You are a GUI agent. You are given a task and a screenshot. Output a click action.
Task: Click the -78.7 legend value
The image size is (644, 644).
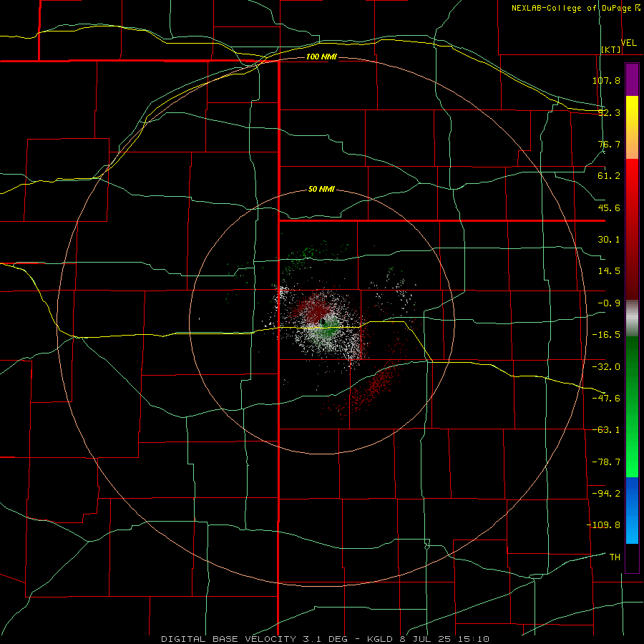pyautogui.click(x=606, y=462)
